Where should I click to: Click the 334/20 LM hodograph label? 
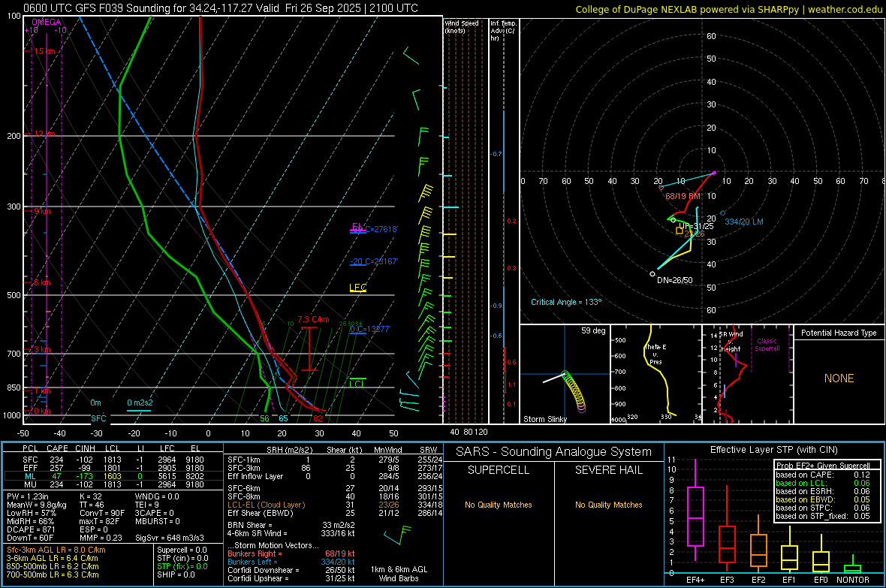(x=743, y=222)
